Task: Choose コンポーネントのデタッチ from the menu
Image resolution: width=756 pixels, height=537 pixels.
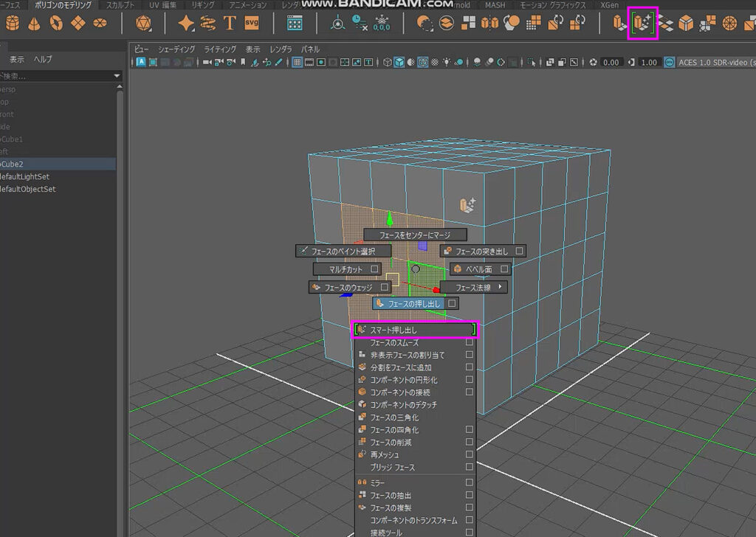Action: click(415, 404)
